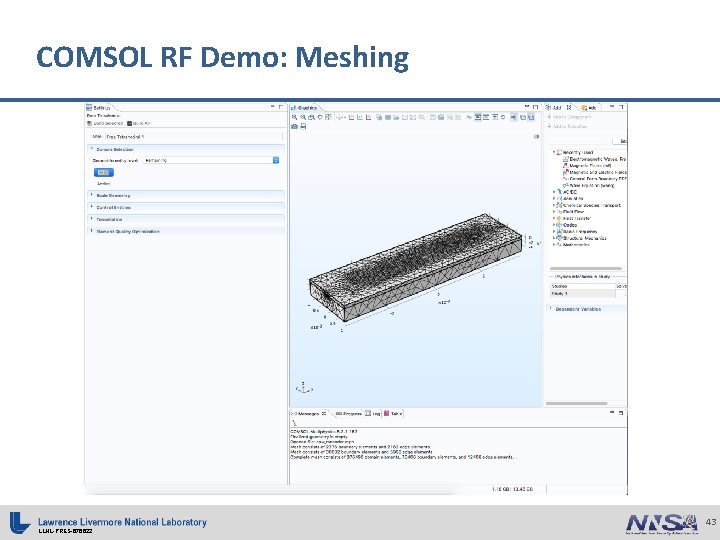The image size is (720, 540).
Task: Select Electromagnetic Waves in the physics tree
Action: click(597, 159)
